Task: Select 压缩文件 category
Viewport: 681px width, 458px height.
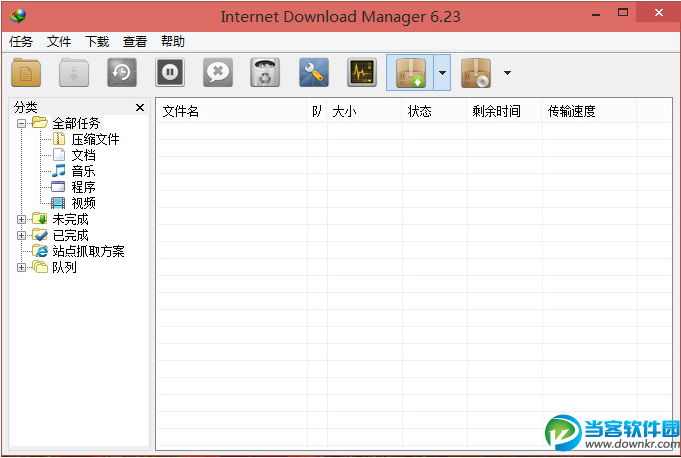Action: (x=95, y=139)
